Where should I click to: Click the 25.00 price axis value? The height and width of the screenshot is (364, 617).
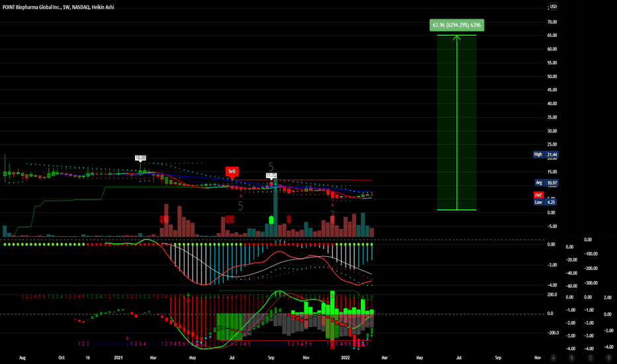(551, 144)
